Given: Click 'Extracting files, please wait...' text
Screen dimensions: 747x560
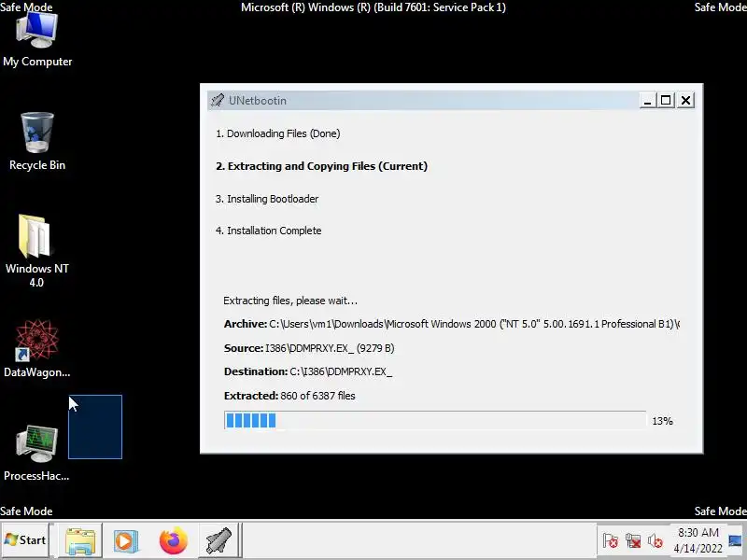Looking at the screenshot, I should tap(290, 301).
